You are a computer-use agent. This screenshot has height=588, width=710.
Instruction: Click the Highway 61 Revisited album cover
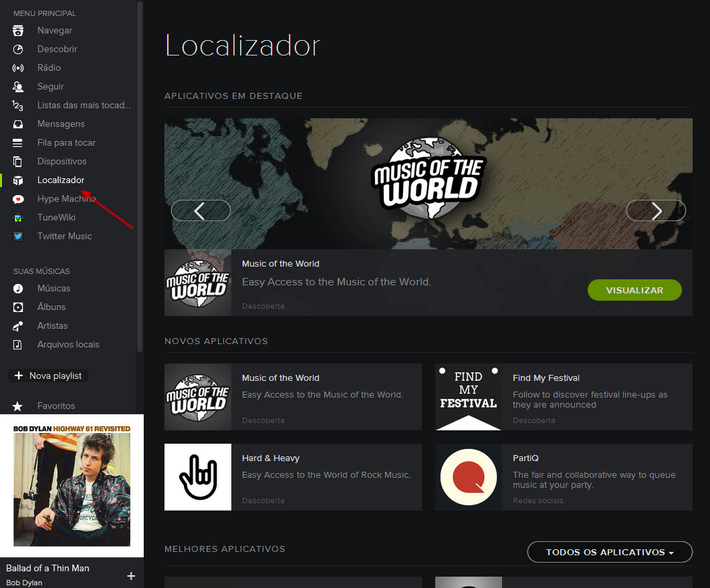point(72,486)
